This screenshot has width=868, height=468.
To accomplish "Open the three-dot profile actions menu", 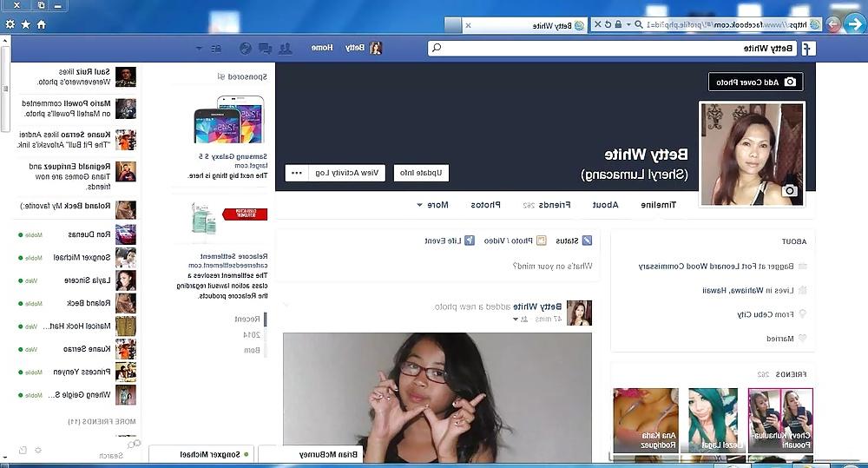I will [297, 173].
